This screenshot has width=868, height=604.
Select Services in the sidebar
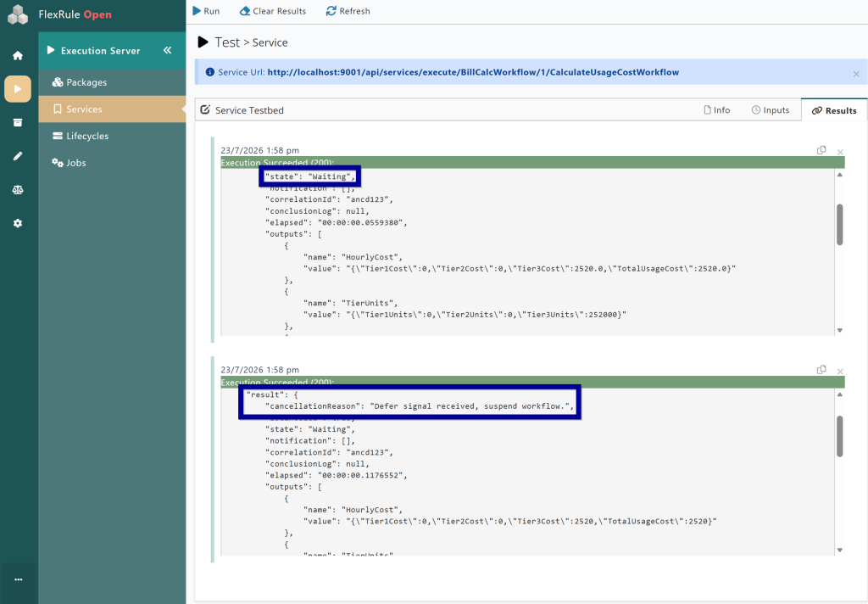[x=112, y=109]
